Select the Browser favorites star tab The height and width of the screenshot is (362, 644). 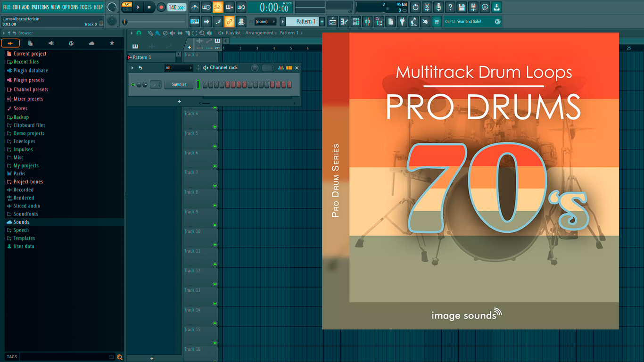tap(112, 43)
